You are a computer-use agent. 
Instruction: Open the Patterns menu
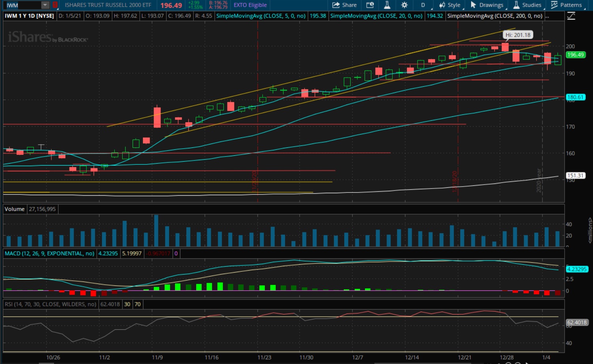click(x=567, y=5)
